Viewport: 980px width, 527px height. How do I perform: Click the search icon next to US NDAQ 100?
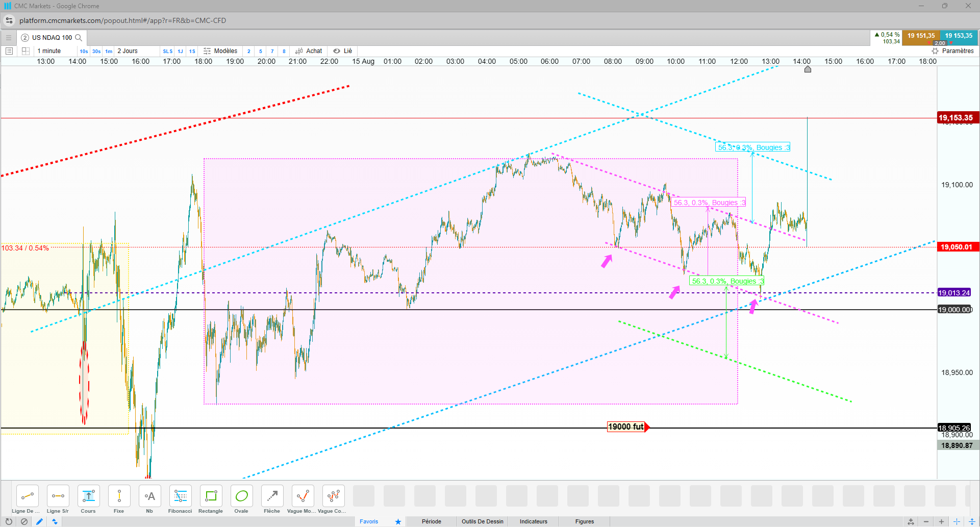pyautogui.click(x=79, y=37)
